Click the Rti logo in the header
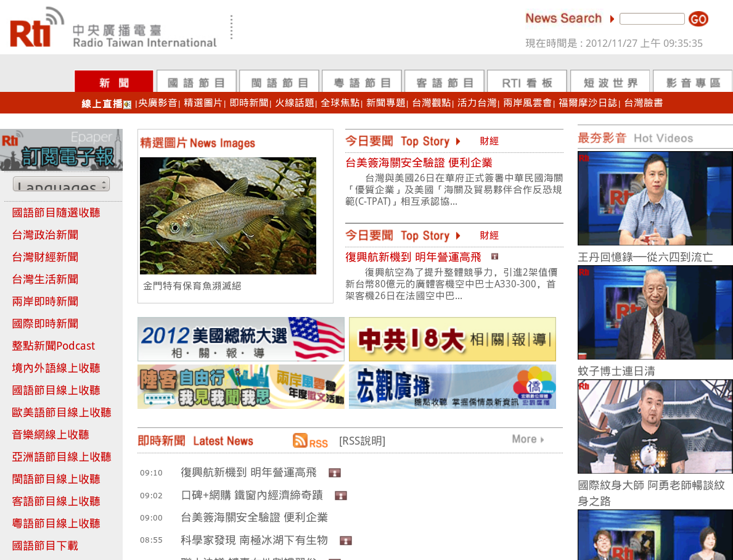Screen dimensions: 733x560 pos(37,28)
